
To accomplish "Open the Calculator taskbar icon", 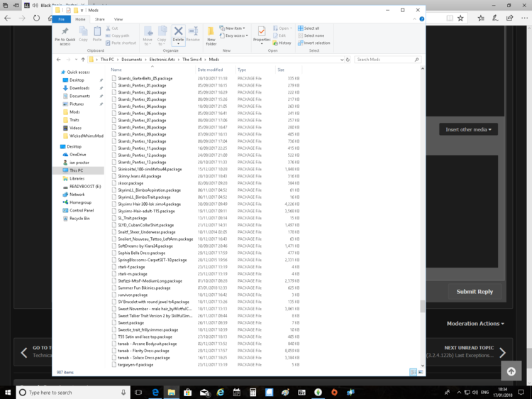I will pos(253,392).
